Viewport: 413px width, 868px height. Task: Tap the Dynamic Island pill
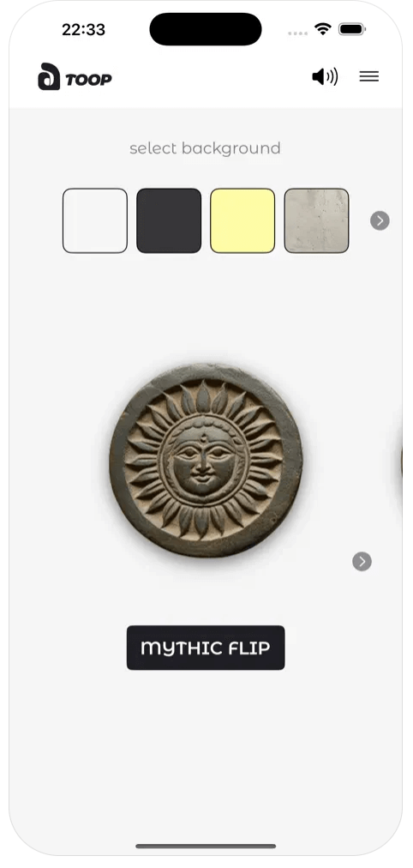coord(206,29)
